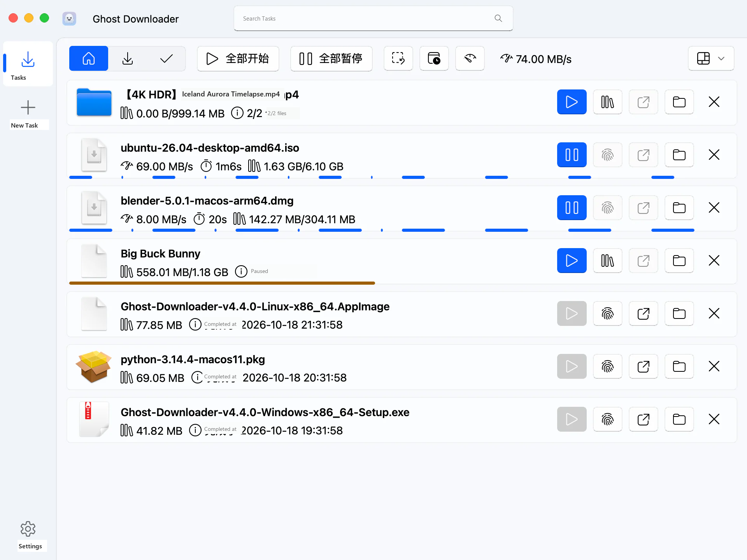Pause blender-5.0.1 dmg download
The width and height of the screenshot is (747, 560).
572,208
